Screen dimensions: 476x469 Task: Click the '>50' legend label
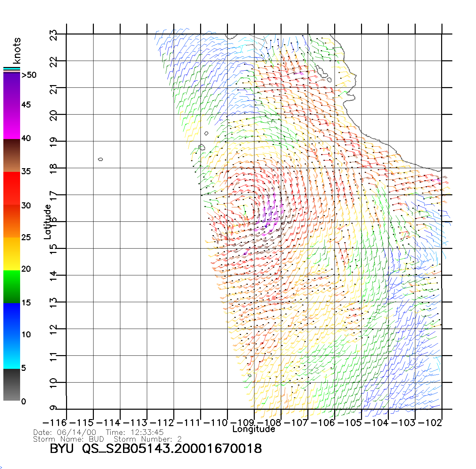pos(29,75)
